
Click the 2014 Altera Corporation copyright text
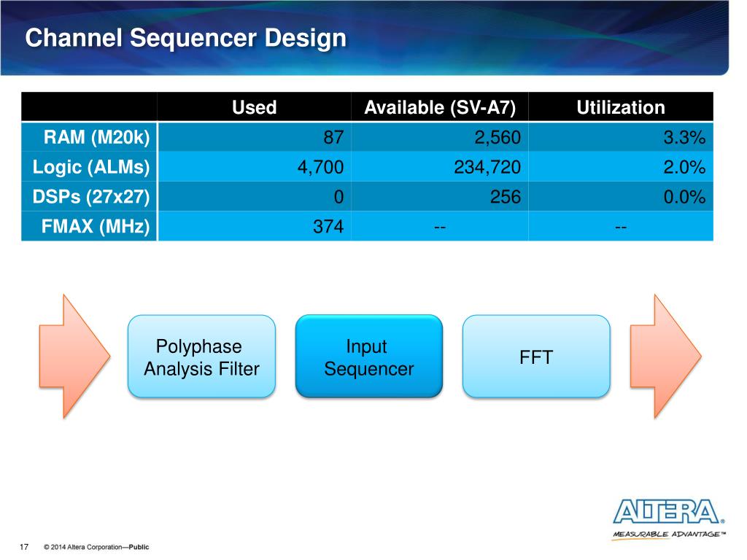(x=96, y=547)
